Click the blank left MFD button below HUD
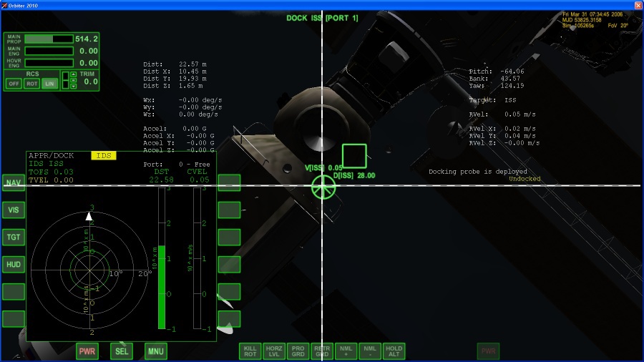This screenshot has height=362, width=644. pyautogui.click(x=14, y=291)
